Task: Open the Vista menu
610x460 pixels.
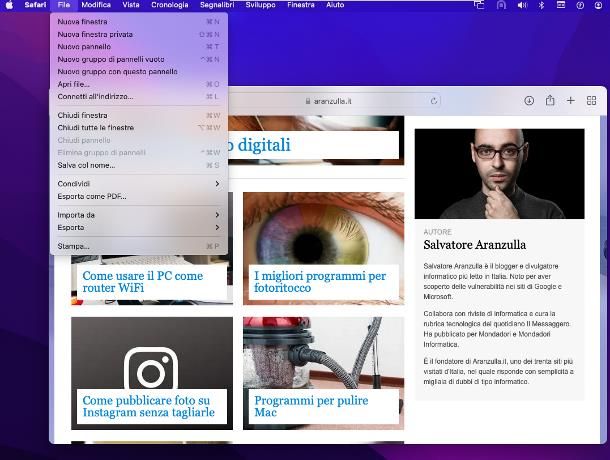Action: click(x=131, y=5)
